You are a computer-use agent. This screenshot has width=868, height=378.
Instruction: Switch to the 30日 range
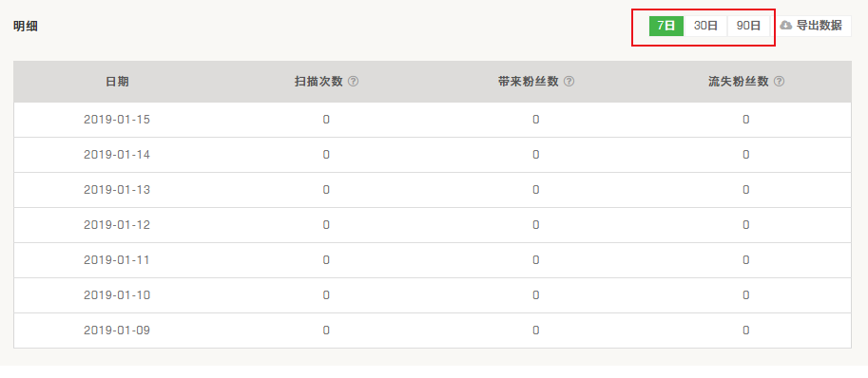click(x=705, y=26)
